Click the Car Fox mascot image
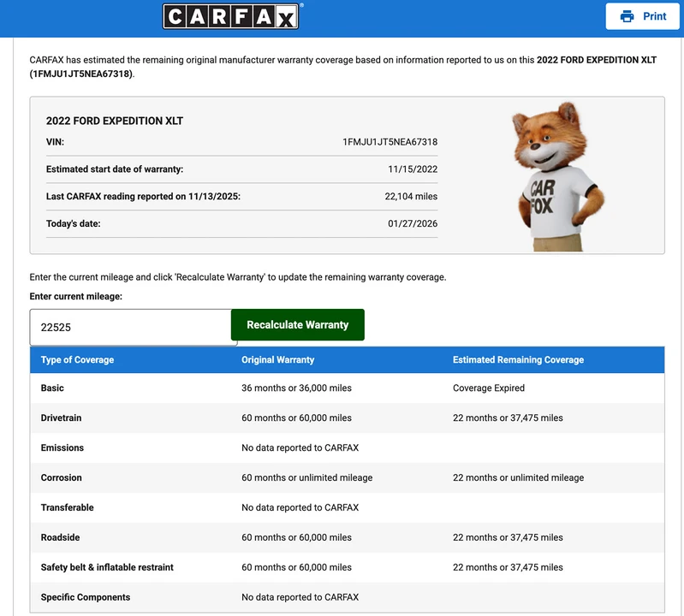The image size is (684, 616). pyautogui.click(x=557, y=176)
